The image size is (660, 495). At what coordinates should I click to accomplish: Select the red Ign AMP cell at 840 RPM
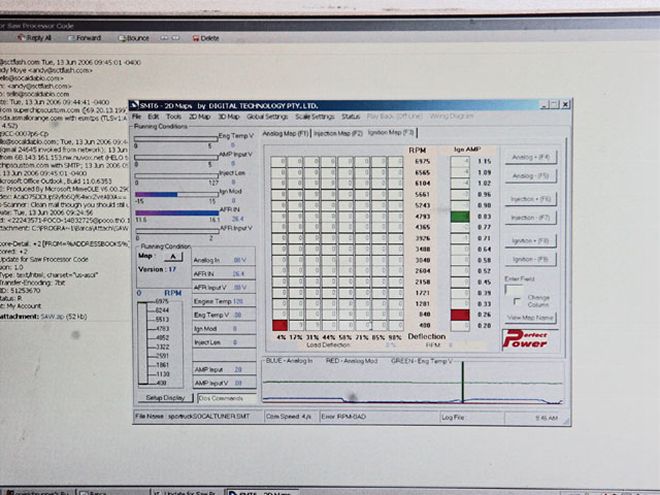pyautogui.click(x=460, y=314)
